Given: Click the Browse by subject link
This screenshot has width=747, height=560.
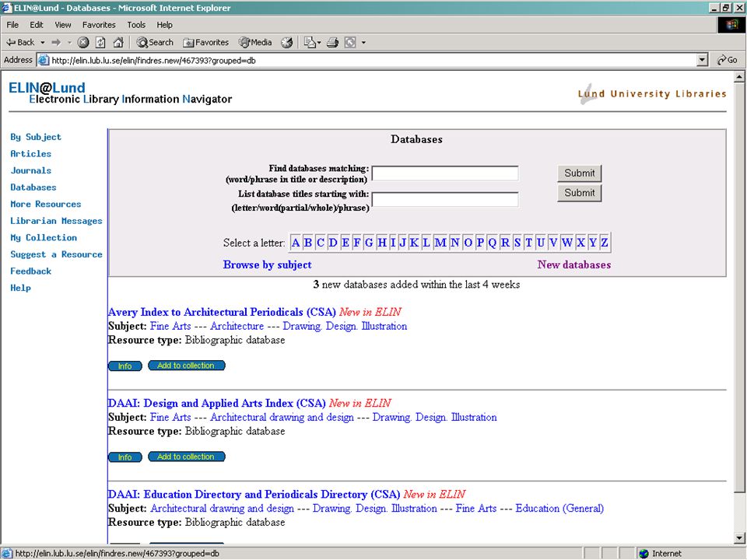Looking at the screenshot, I should pos(267,264).
